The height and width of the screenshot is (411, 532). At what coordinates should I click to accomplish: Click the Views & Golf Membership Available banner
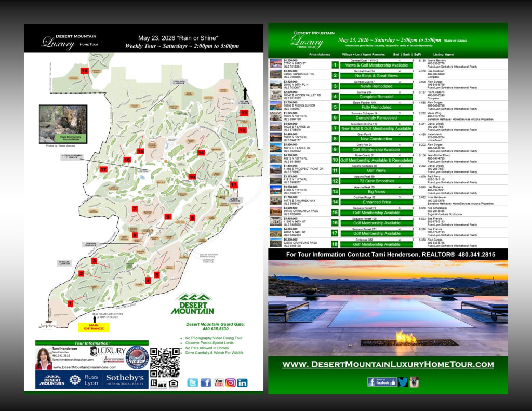pos(376,65)
